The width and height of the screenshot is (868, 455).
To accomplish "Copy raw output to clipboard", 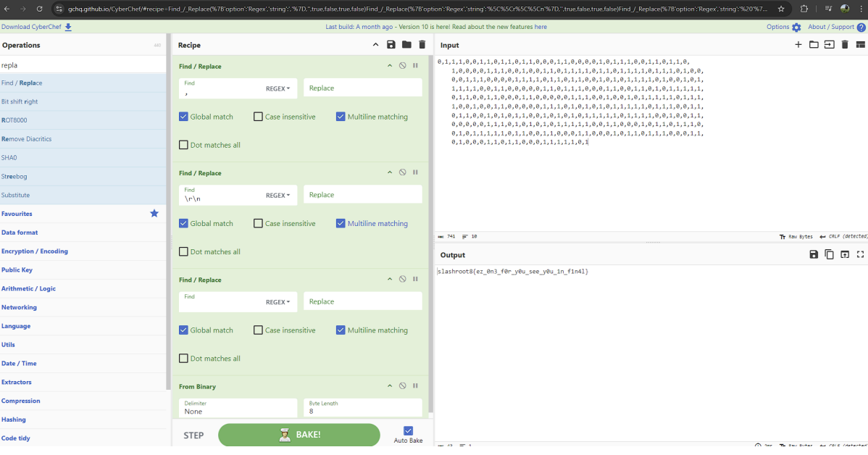I will [x=830, y=254].
